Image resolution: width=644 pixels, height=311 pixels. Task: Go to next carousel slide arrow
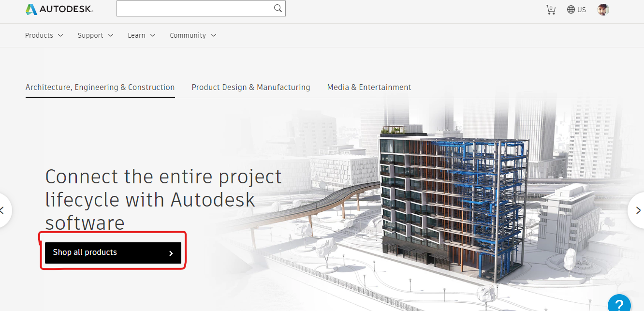click(x=637, y=210)
